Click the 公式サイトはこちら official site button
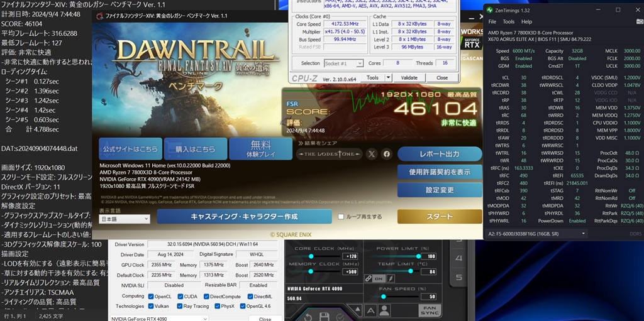 point(130,149)
